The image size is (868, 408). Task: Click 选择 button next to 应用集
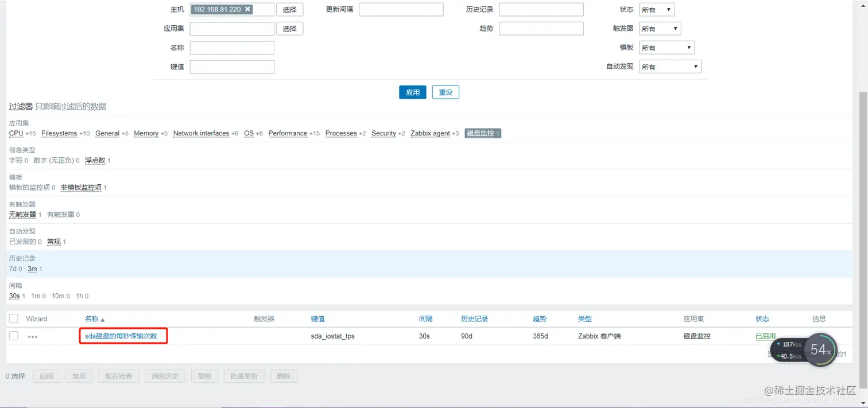coord(290,29)
